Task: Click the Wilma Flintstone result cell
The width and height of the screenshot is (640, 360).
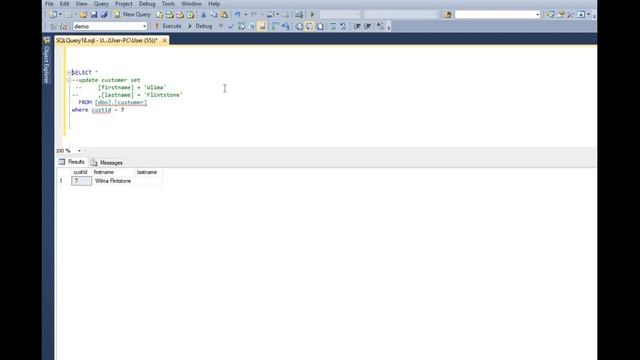Action: pyautogui.click(x=113, y=181)
